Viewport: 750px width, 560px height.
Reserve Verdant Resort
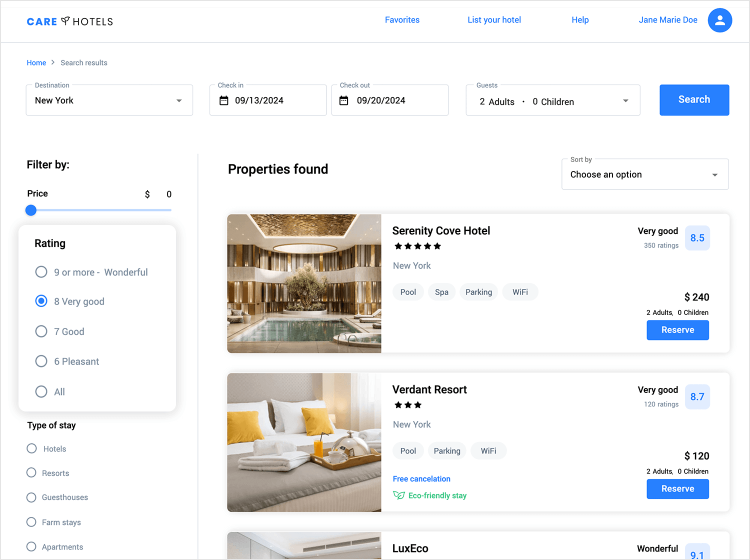[677, 489]
